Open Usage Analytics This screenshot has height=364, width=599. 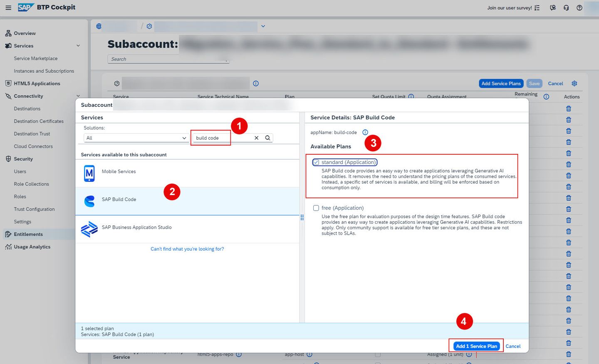(32, 247)
